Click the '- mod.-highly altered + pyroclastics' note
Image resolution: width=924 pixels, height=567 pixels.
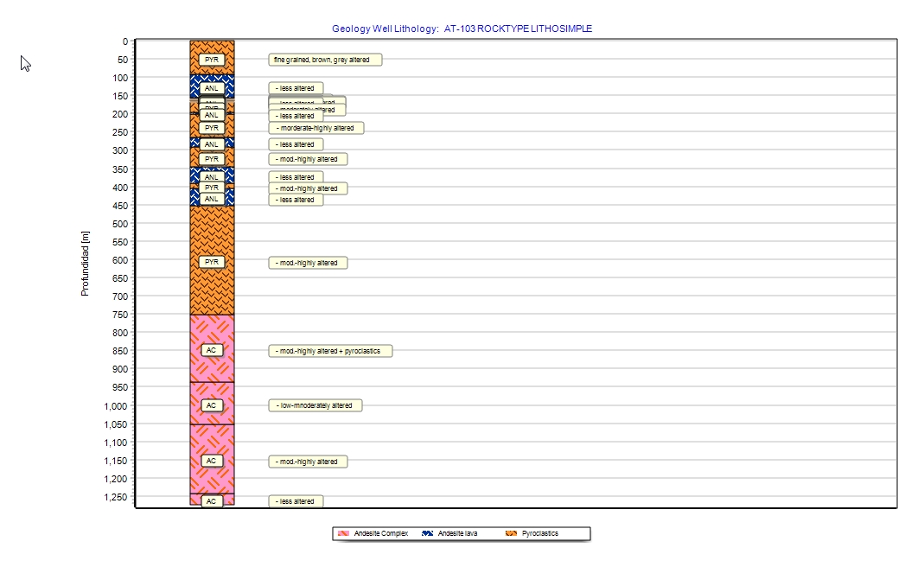330,351
